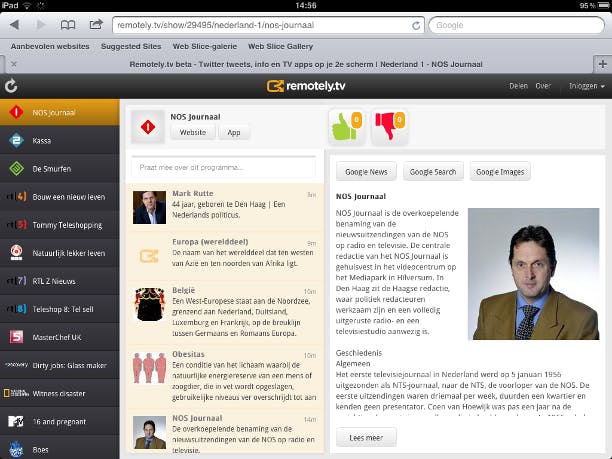Tap the Safari forward arrow
The height and width of the screenshot is (459, 612).
[x=40, y=25]
